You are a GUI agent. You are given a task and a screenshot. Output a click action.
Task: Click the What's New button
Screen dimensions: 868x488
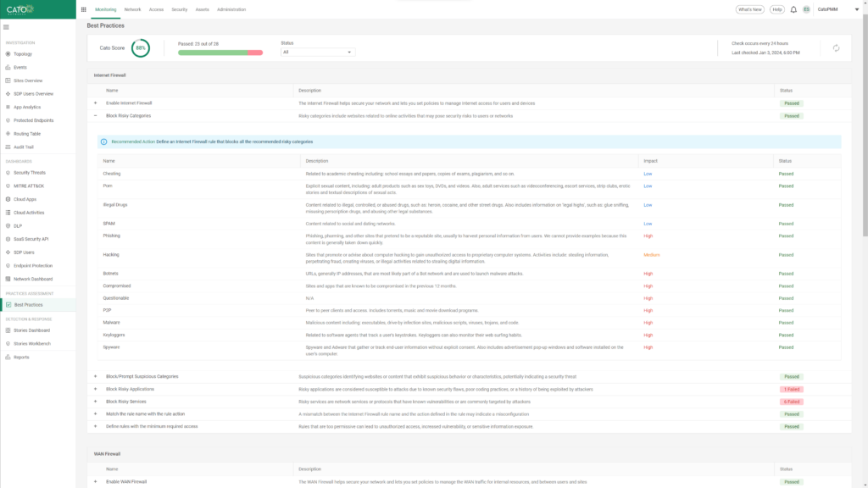751,9
